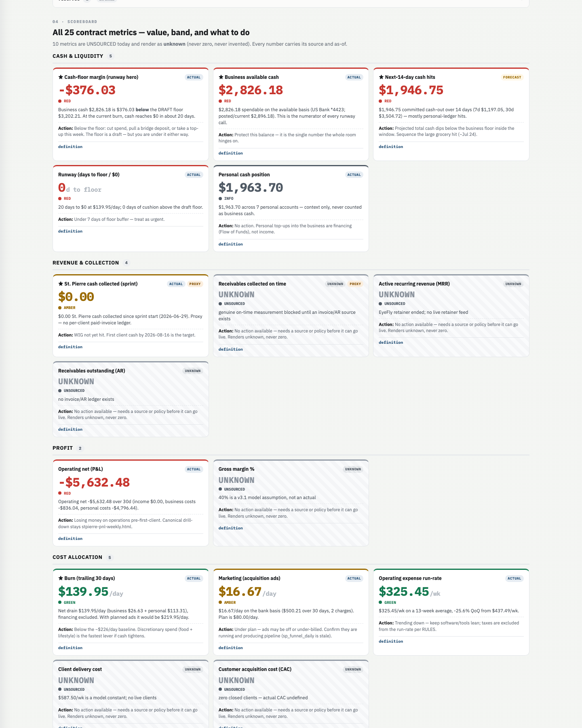Click the Cash & Liquidity section heading

78,56
